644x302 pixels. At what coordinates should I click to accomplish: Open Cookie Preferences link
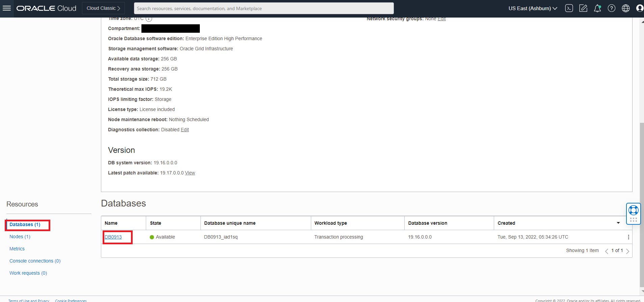click(x=71, y=300)
